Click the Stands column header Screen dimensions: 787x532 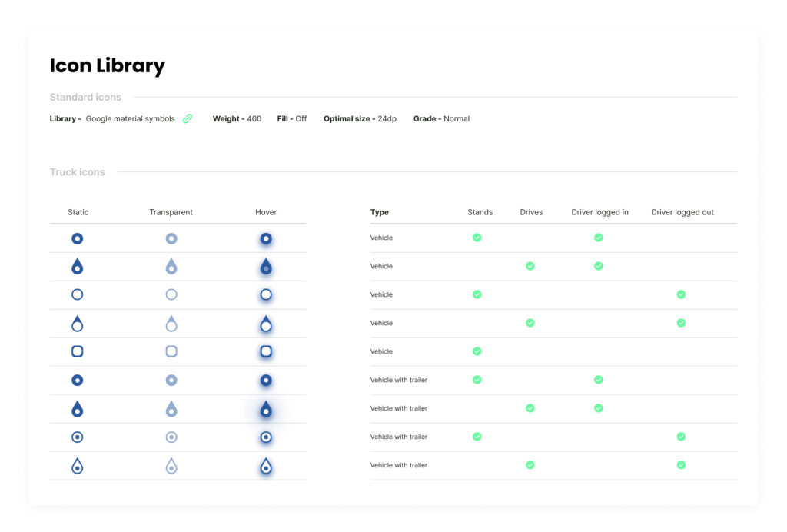point(480,212)
